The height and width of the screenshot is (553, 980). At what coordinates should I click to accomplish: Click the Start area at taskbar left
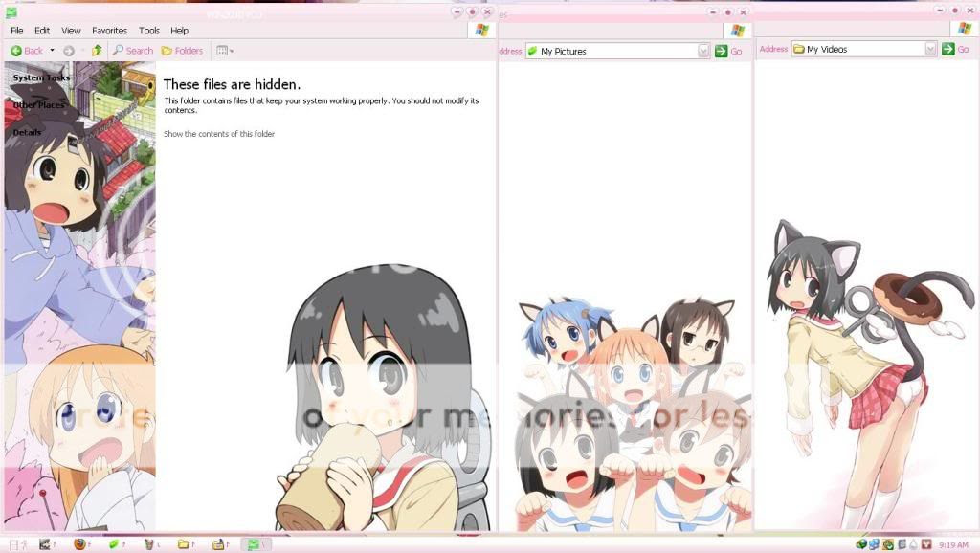pyautogui.click(x=17, y=544)
